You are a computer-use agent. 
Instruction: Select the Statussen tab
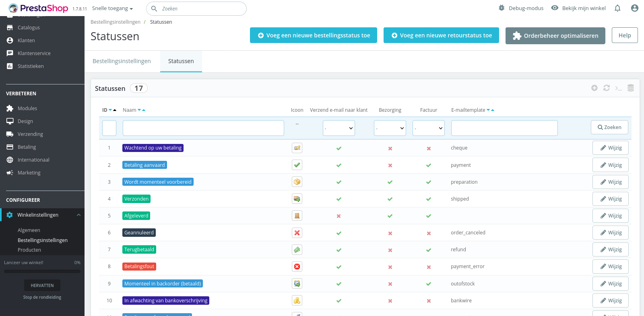tap(181, 61)
